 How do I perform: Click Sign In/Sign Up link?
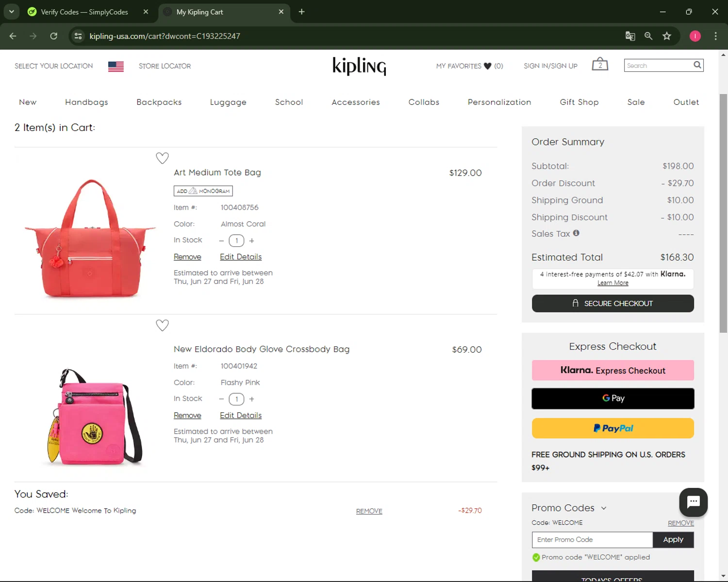point(550,66)
